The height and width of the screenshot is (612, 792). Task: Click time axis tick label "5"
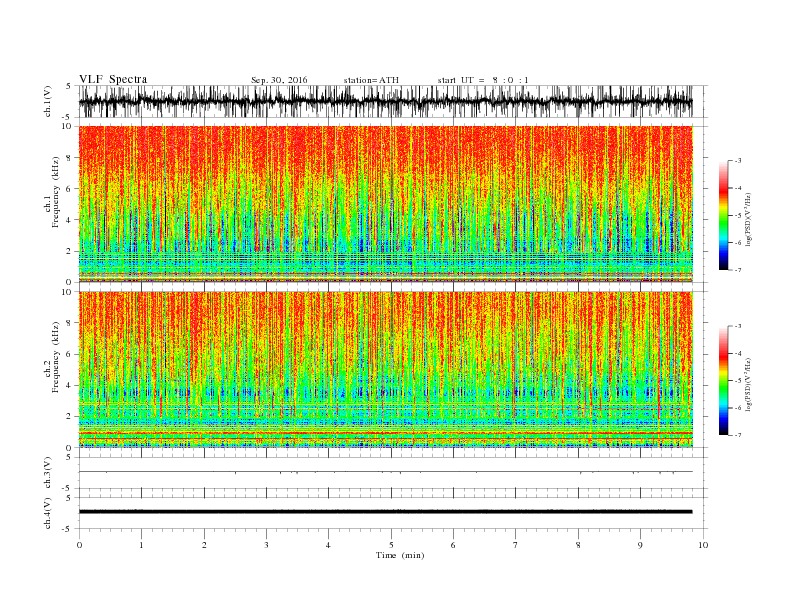(391, 545)
